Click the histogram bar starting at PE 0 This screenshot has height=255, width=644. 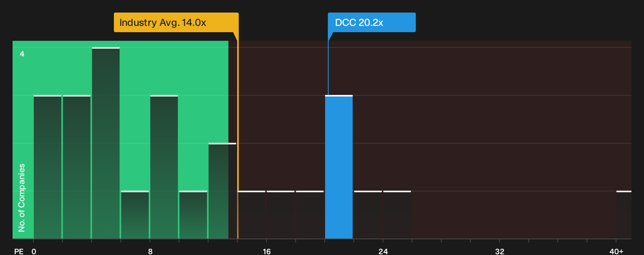point(48,167)
